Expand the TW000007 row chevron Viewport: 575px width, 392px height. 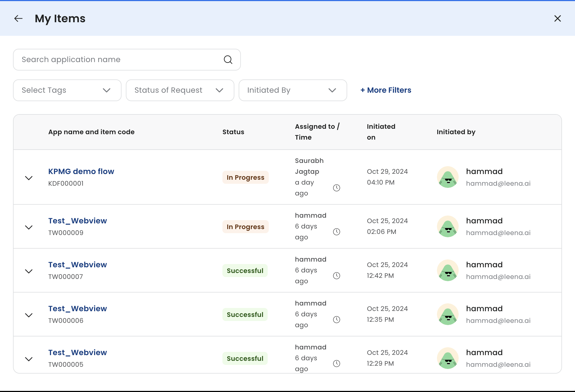tap(29, 271)
